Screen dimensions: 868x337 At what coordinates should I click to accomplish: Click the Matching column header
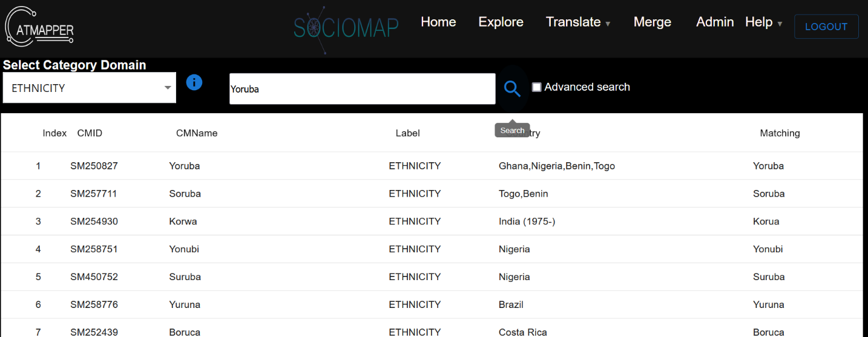point(780,133)
